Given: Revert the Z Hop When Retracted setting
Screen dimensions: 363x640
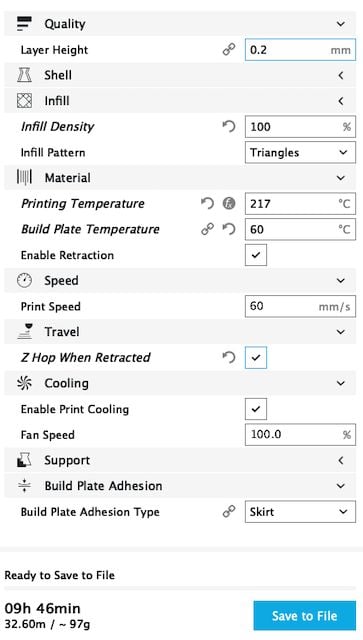Looking at the screenshot, I should click(229, 358).
